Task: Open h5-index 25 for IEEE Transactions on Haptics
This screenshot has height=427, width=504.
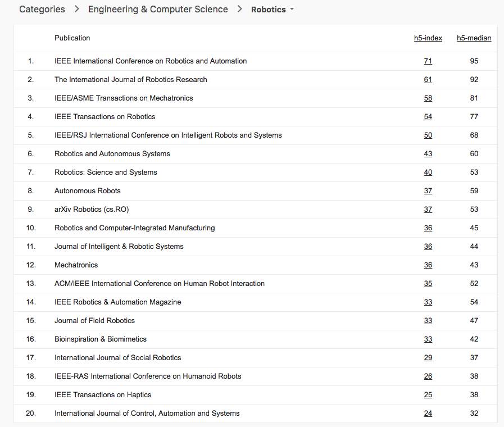Action: pos(428,394)
